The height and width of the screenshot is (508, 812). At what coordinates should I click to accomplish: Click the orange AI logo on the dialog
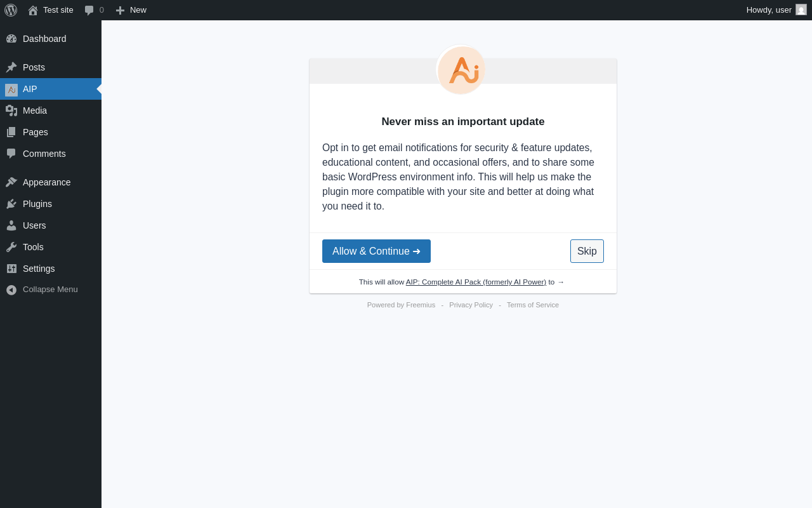click(x=462, y=70)
